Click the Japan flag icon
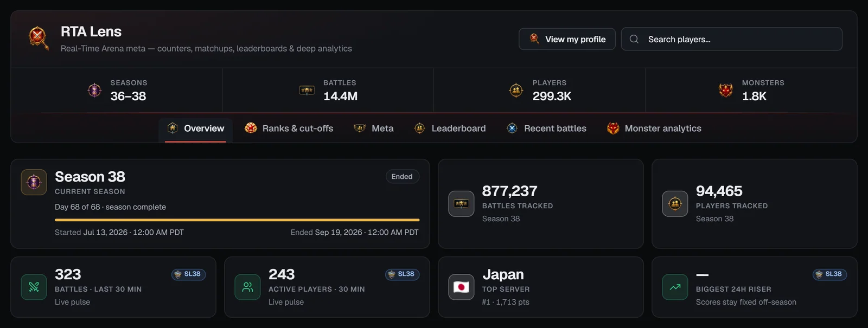The height and width of the screenshot is (328, 868). (x=461, y=287)
